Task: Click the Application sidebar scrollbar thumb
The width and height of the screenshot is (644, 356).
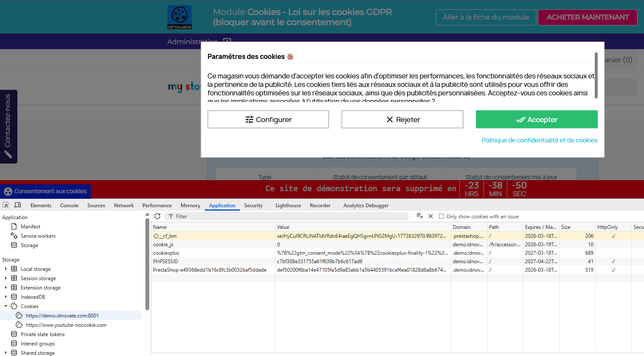Action: (x=147, y=264)
